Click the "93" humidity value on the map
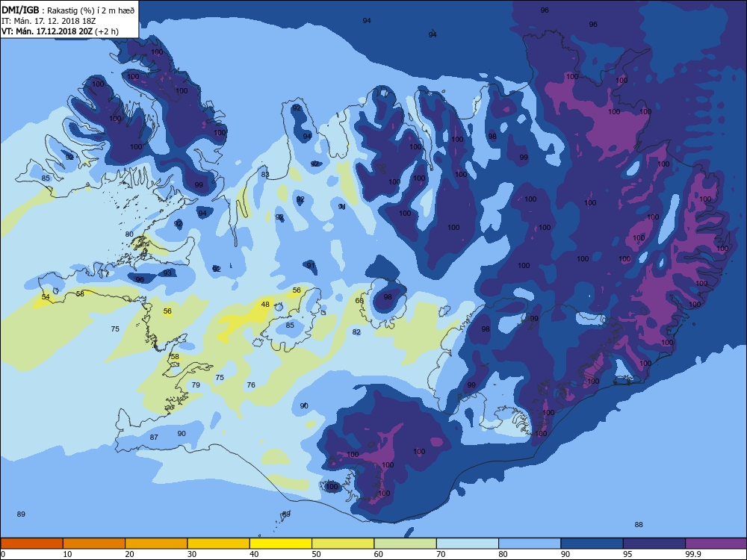 click(167, 273)
